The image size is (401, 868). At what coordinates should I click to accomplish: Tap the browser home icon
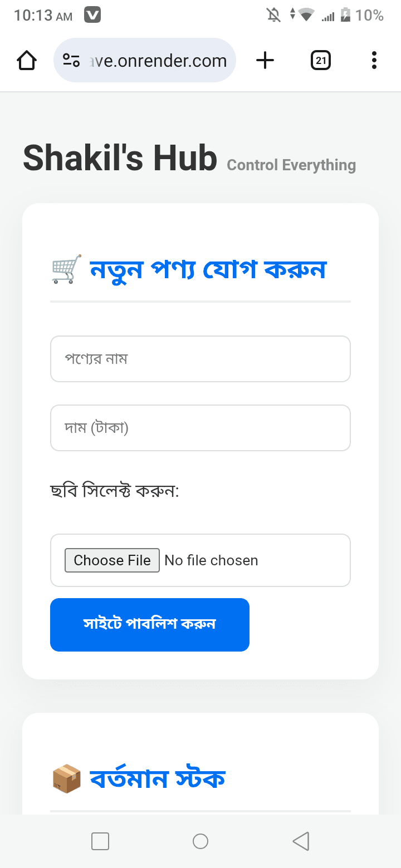26,60
